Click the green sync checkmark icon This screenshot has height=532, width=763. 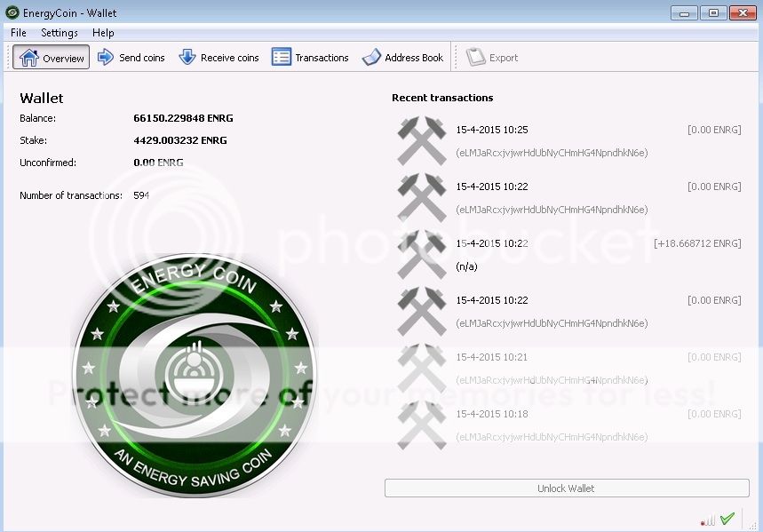click(727, 519)
